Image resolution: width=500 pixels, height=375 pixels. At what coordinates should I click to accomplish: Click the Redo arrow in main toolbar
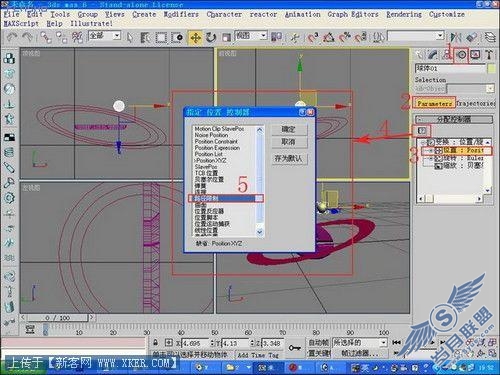28,37
